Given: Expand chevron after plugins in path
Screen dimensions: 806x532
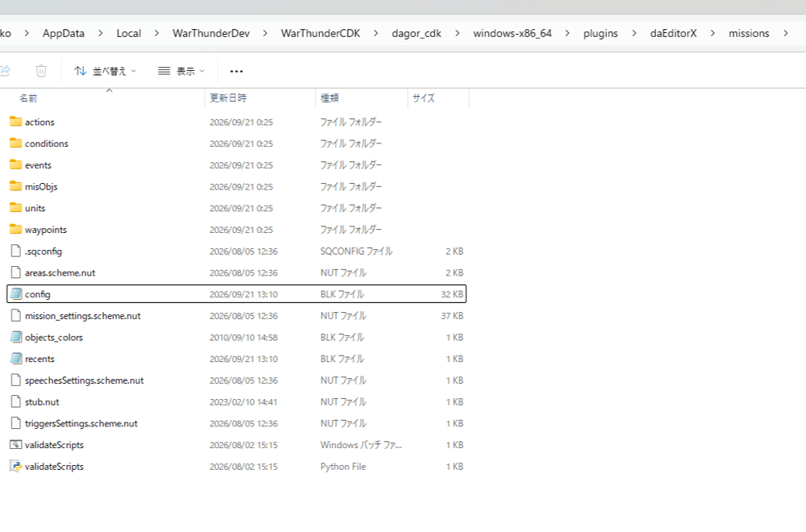Looking at the screenshot, I should point(634,33).
